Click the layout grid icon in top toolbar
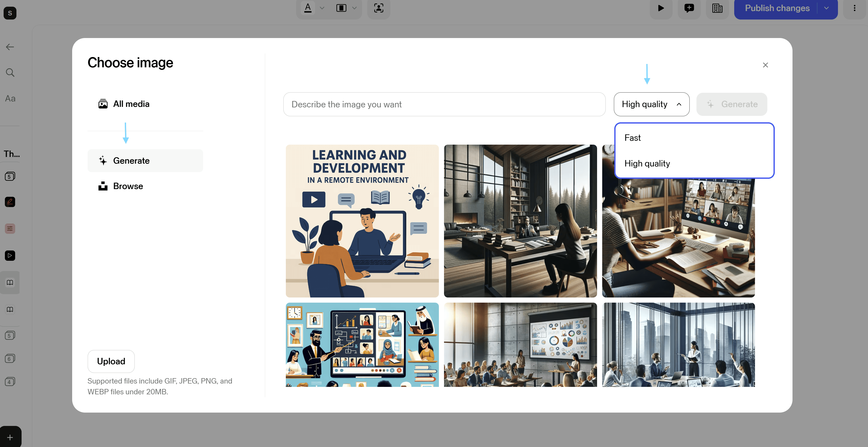868x447 pixels. [717, 8]
